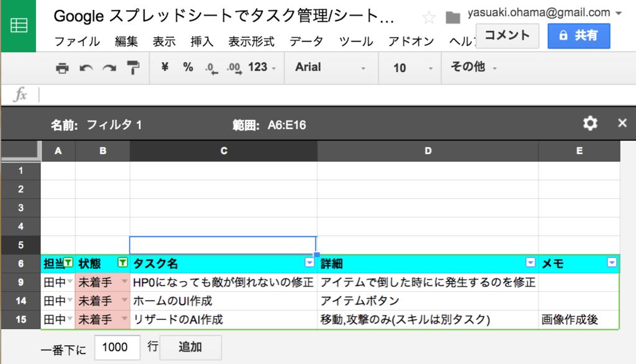Open the font size 10 dropdown
This screenshot has width=636, height=364.
412,68
